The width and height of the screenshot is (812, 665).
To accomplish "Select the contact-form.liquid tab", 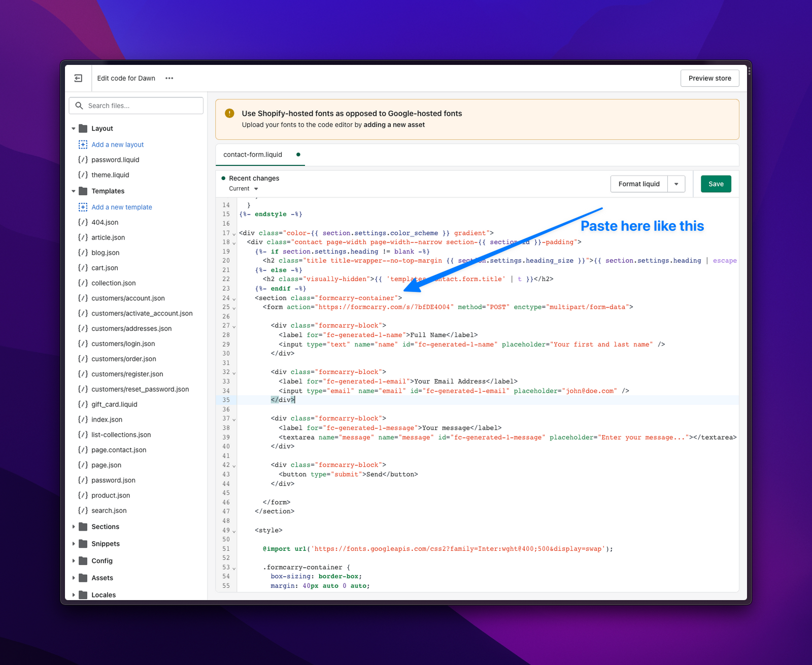I will (253, 155).
